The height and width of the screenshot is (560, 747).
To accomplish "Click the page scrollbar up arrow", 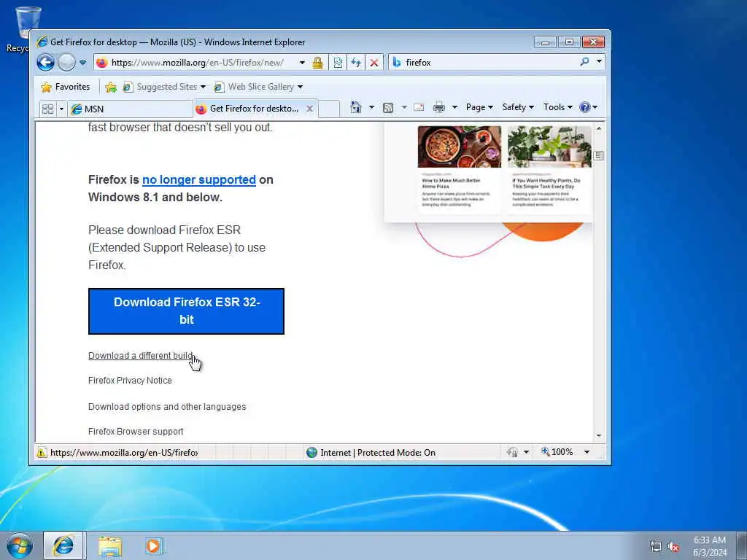I will (x=599, y=128).
